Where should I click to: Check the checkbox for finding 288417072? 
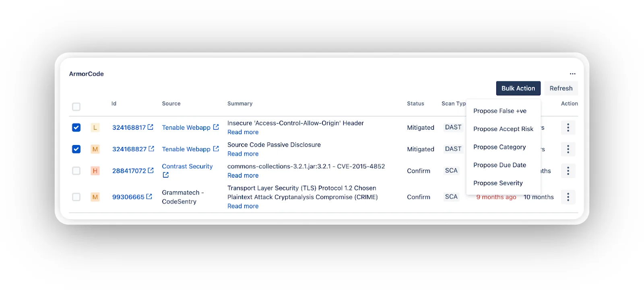point(76,171)
